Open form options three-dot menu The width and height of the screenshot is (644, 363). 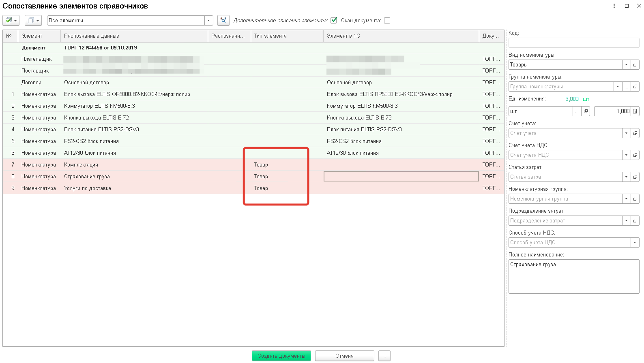point(614,6)
